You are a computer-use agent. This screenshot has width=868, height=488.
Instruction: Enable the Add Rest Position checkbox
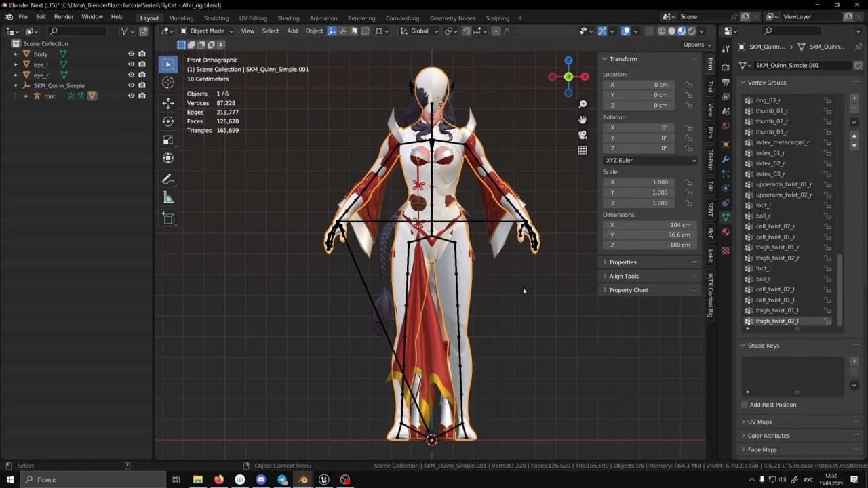point(745,405)
